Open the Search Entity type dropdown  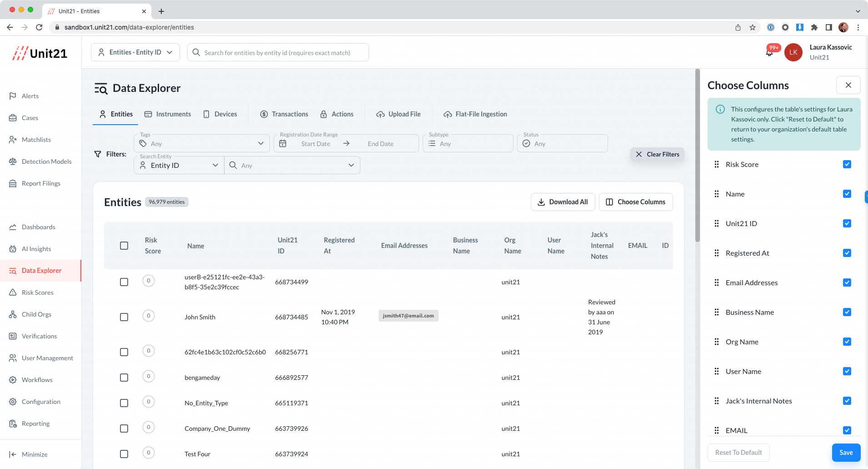click(x=179, y=166)
